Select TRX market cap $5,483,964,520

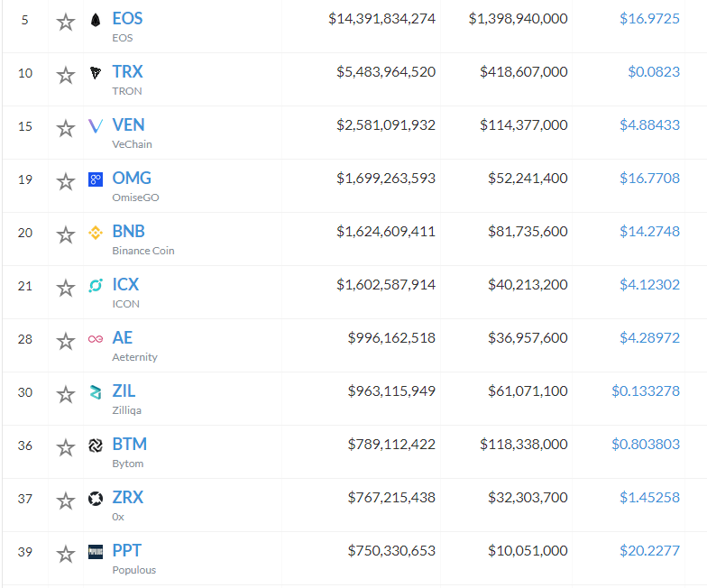[x=386, y=72]
